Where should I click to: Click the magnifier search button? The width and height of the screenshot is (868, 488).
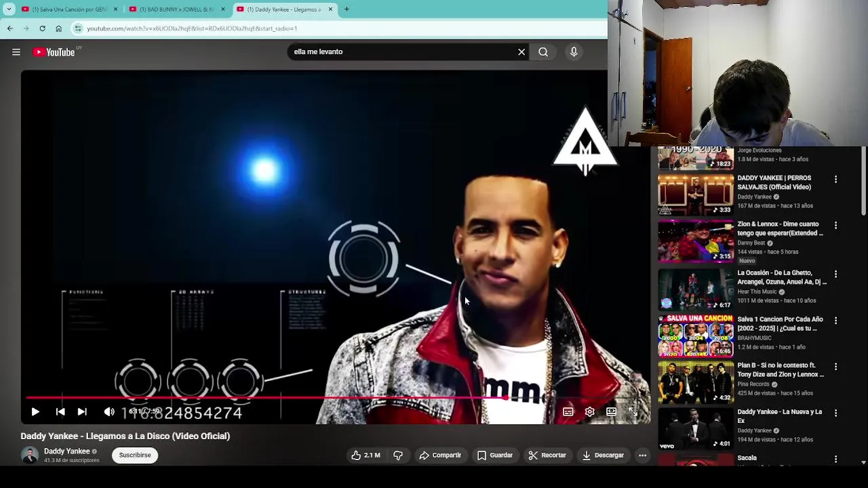pos(543,52)
